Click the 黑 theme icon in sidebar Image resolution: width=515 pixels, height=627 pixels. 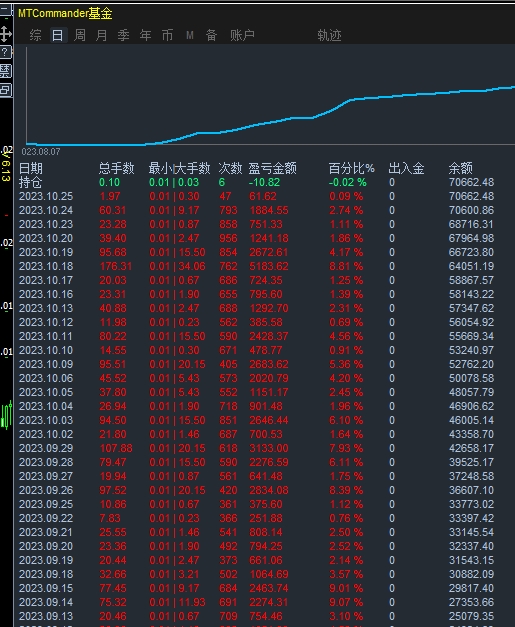pos(6,71)
